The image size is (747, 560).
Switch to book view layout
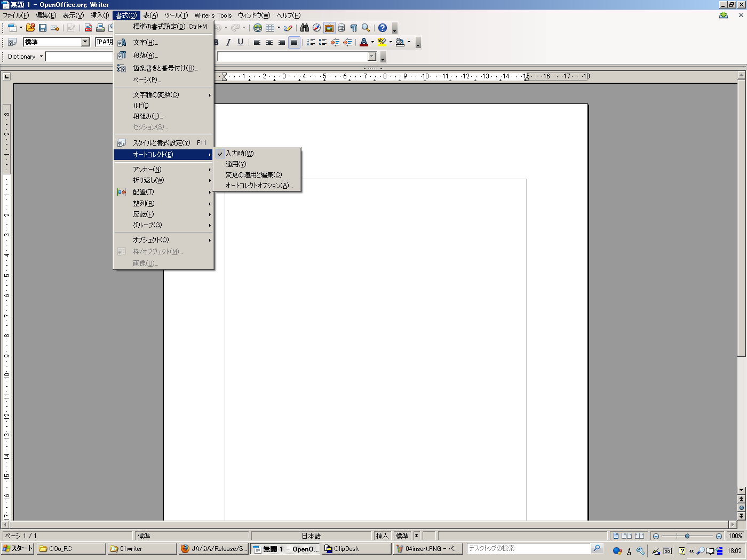click(639, 536)
